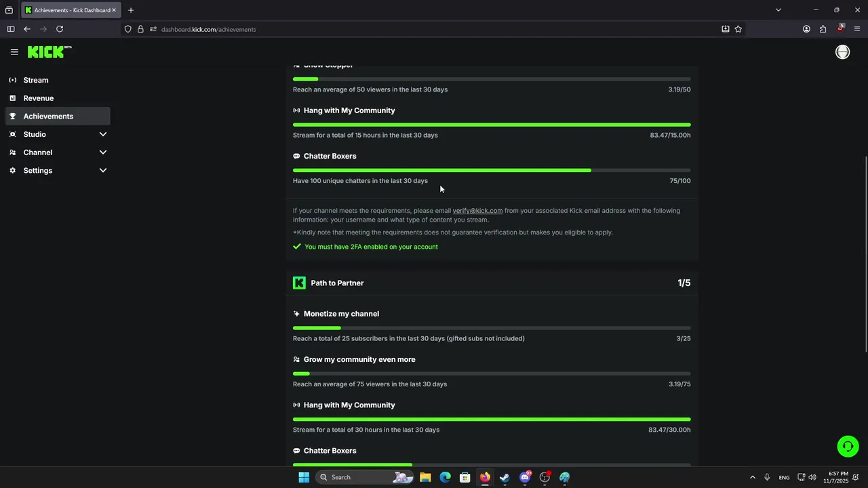The height and width of the screenshot is (488, 868).
Task: Click the 30 hours streaming progress bar
Action: pos(492,420)
